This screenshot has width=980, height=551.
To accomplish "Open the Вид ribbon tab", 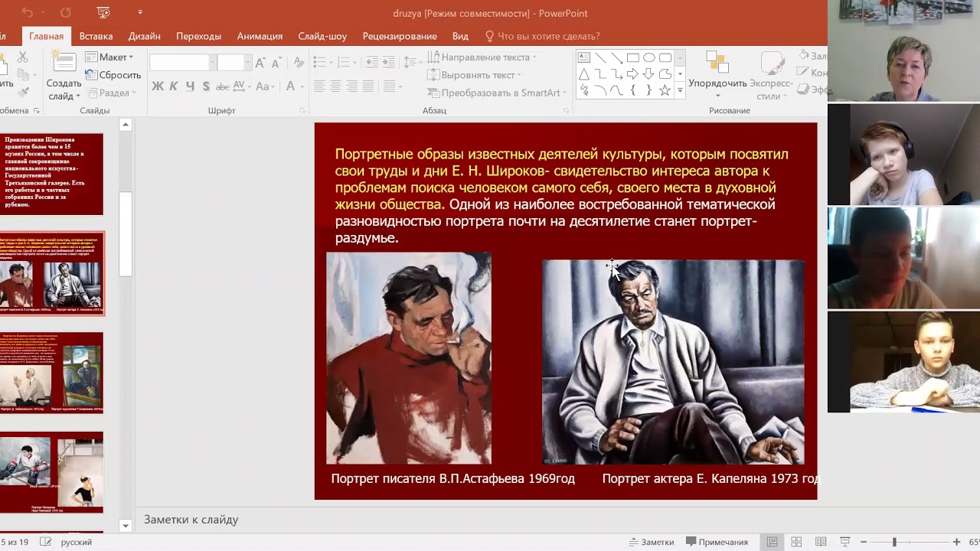I will point(460,36).
